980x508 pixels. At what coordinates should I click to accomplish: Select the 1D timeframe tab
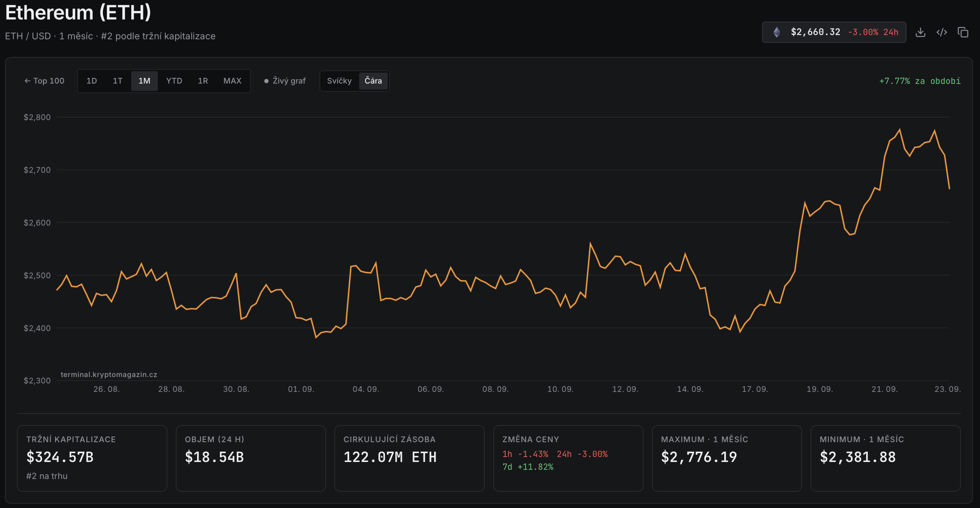[x=91, y=81]
